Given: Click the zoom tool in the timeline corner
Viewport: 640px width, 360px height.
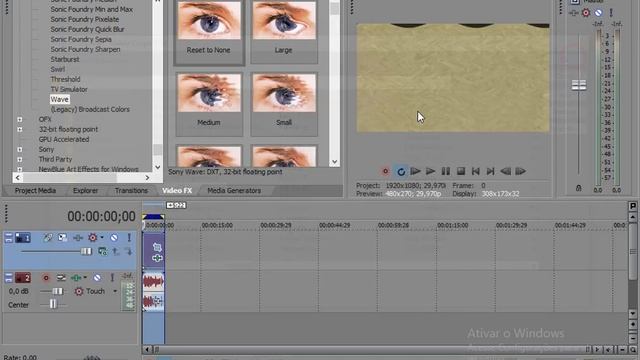Looking at the screenshot, I should [633, 350].
